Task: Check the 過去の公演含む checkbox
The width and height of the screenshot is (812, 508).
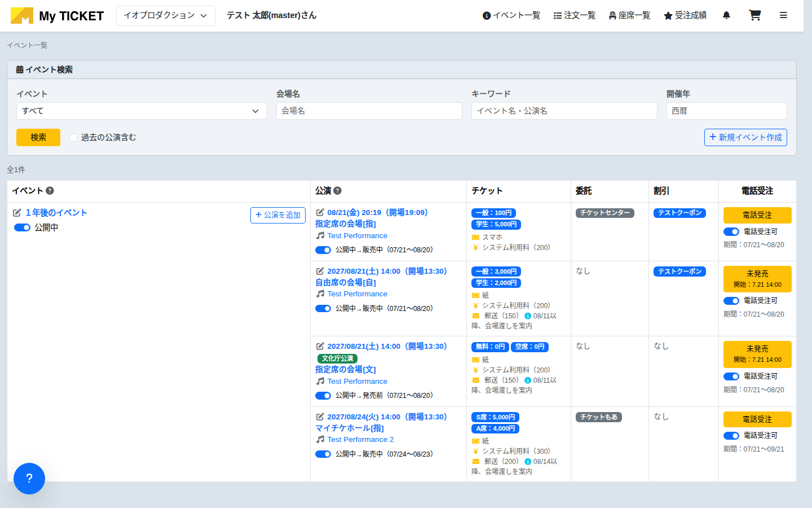Action: [x=73, y=137]
